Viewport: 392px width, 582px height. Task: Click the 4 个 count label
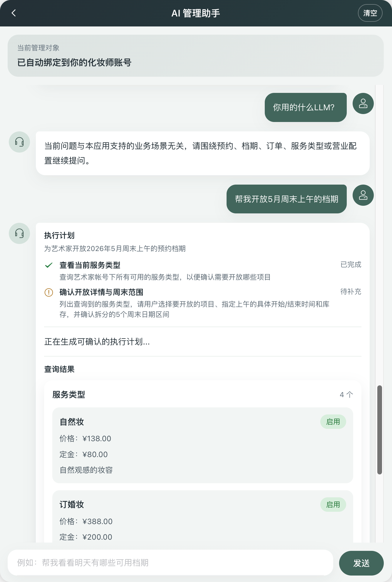click(346, 394)
